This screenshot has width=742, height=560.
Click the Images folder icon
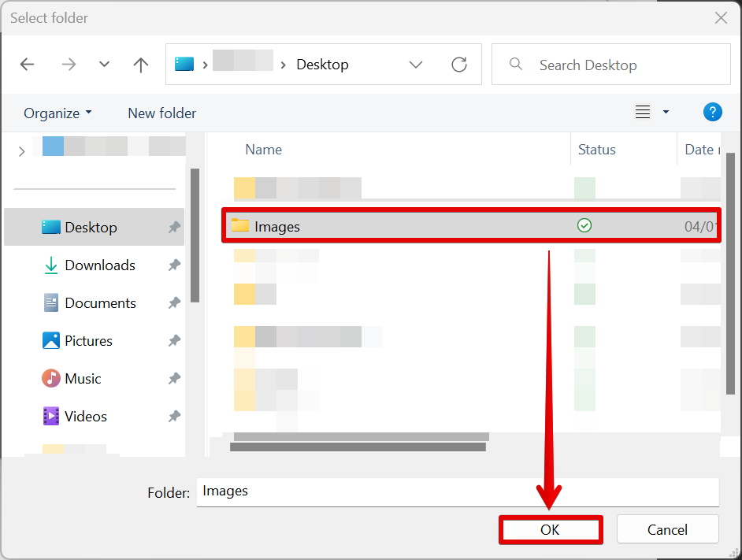(x=240, y=225)
